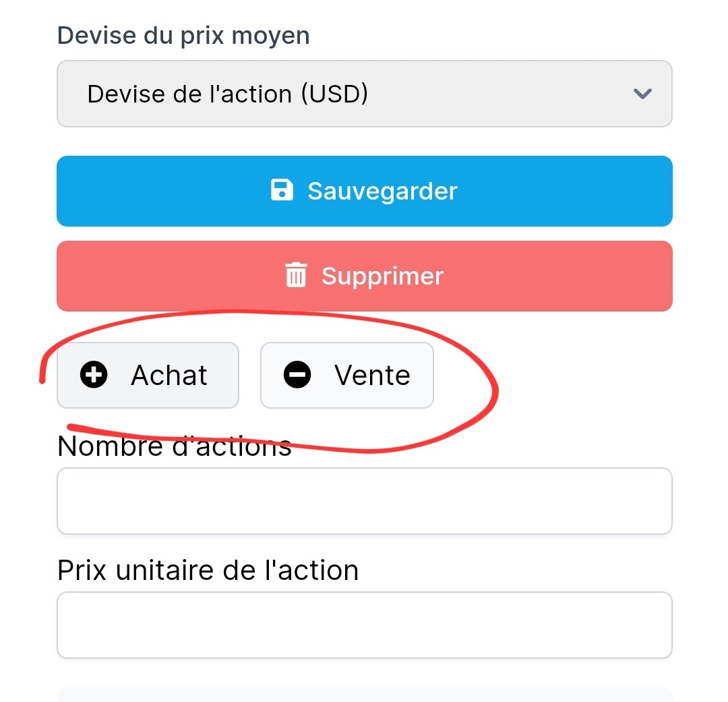Click the chevron arrow of the currency dropdown

[x=642, y=94]
